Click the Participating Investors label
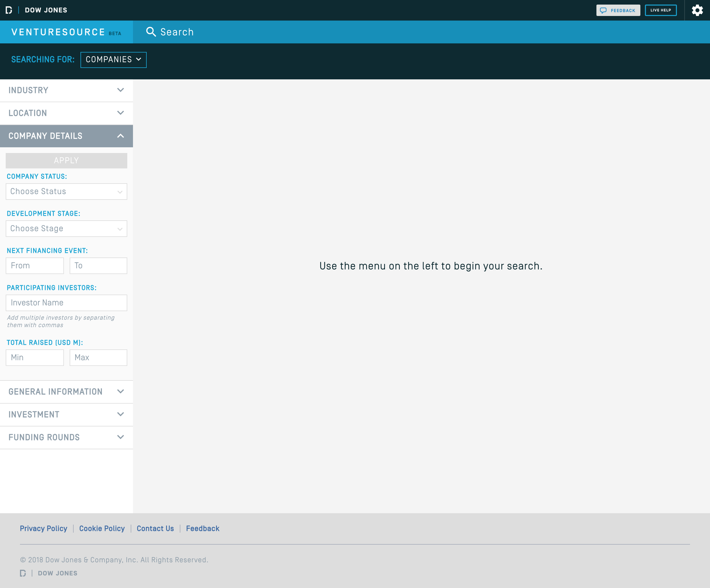Screen dimensions: 710x588 52,288
